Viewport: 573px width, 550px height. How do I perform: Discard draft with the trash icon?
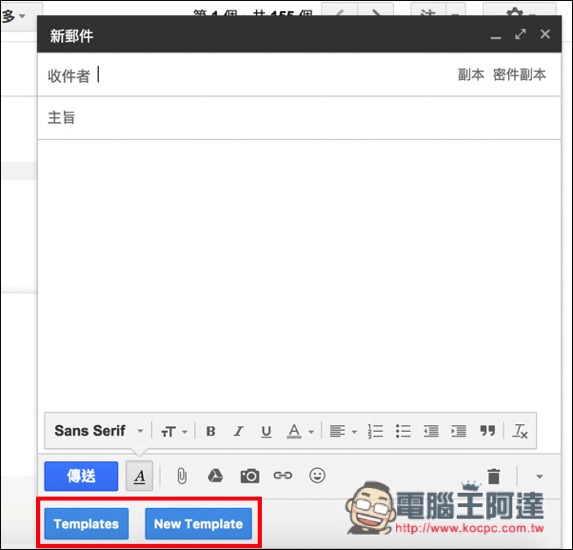[x=494, y=476]
